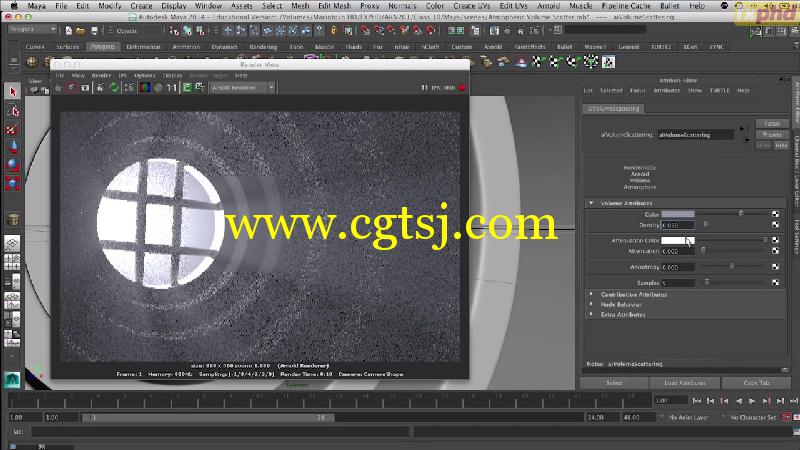Viewport: 800px width, 450px height.
Task: Show the RGB channels icon in Render View
Action: tap(145, 88)
